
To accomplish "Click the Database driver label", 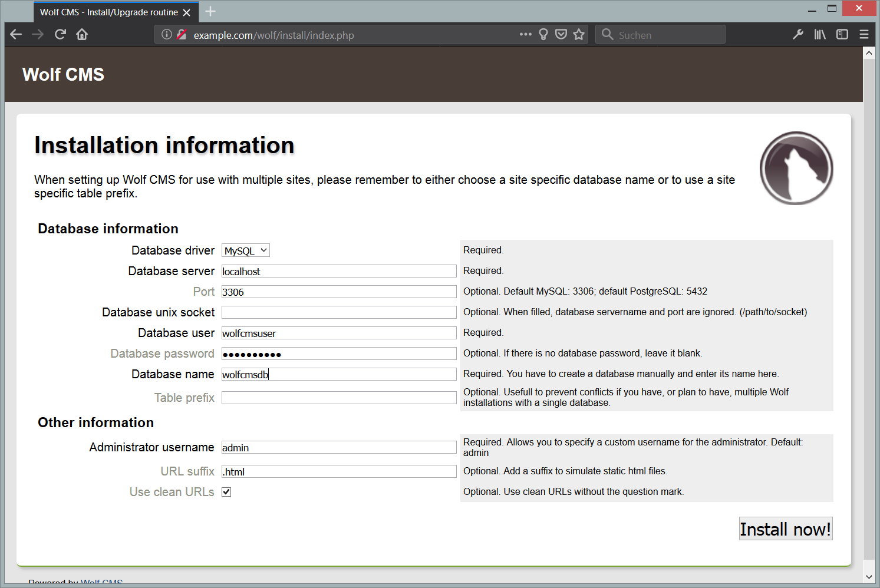I will click(x=173, y=250).
